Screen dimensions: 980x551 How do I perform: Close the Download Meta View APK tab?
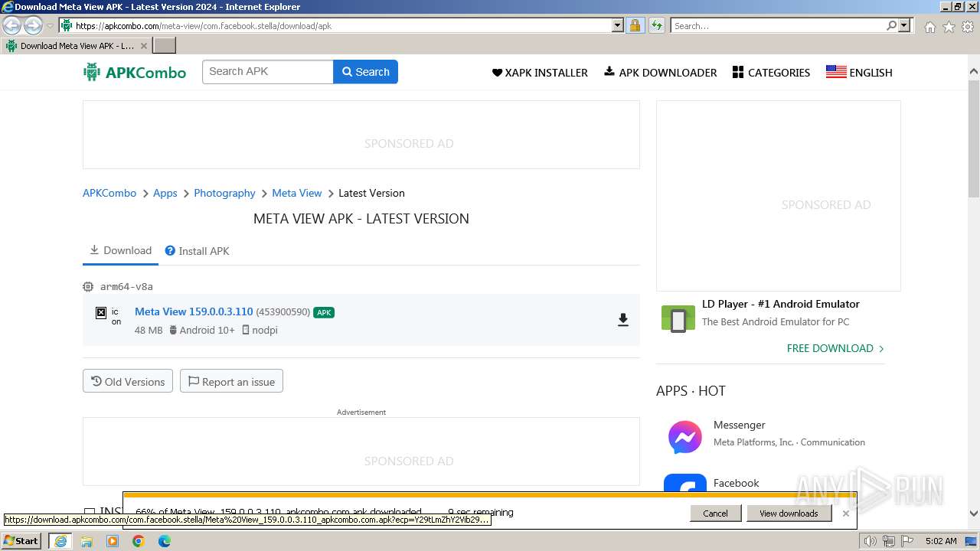143,46
